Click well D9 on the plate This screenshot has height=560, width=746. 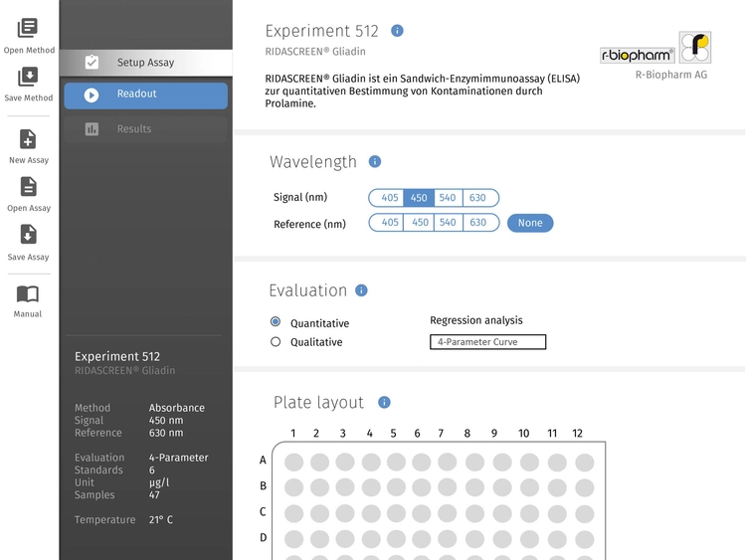(502, 539)
